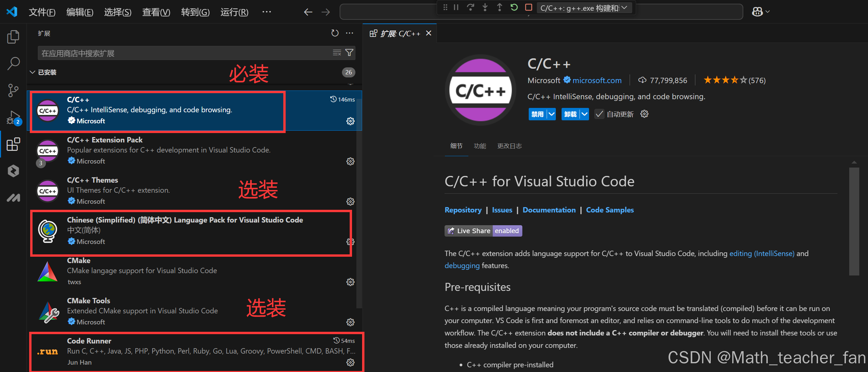The height and width of the screenshot is (372, 868).
Task: Refresh the extensions list
Action: click(335, 33)
